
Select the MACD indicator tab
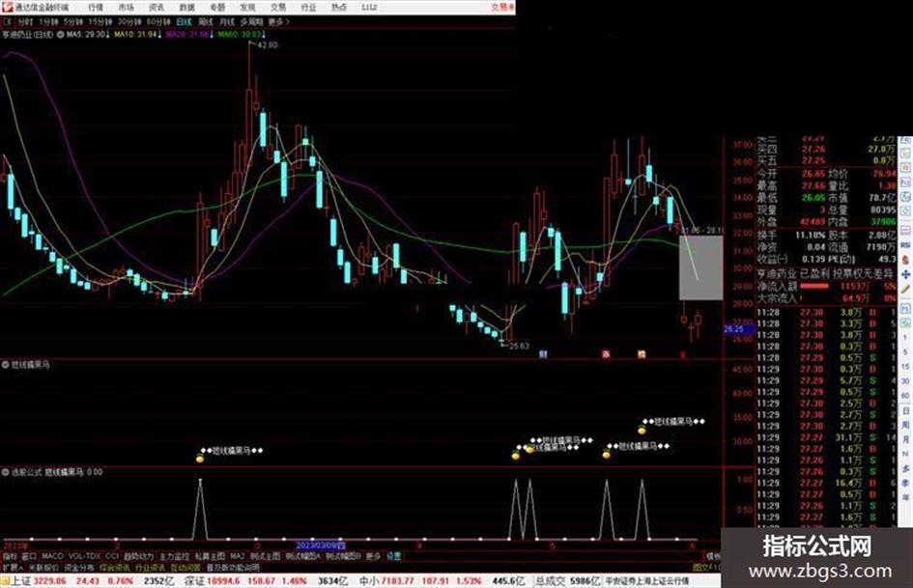[52, 556]
